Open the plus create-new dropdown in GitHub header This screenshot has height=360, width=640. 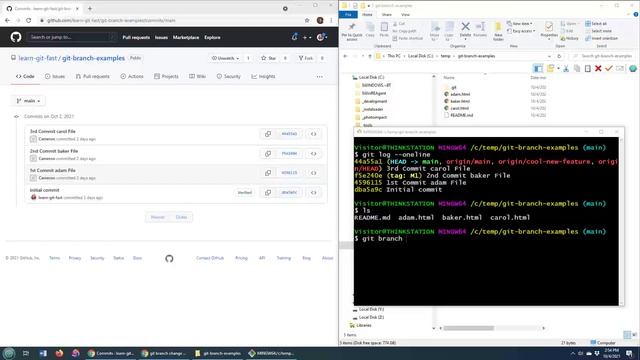(307, 37)
